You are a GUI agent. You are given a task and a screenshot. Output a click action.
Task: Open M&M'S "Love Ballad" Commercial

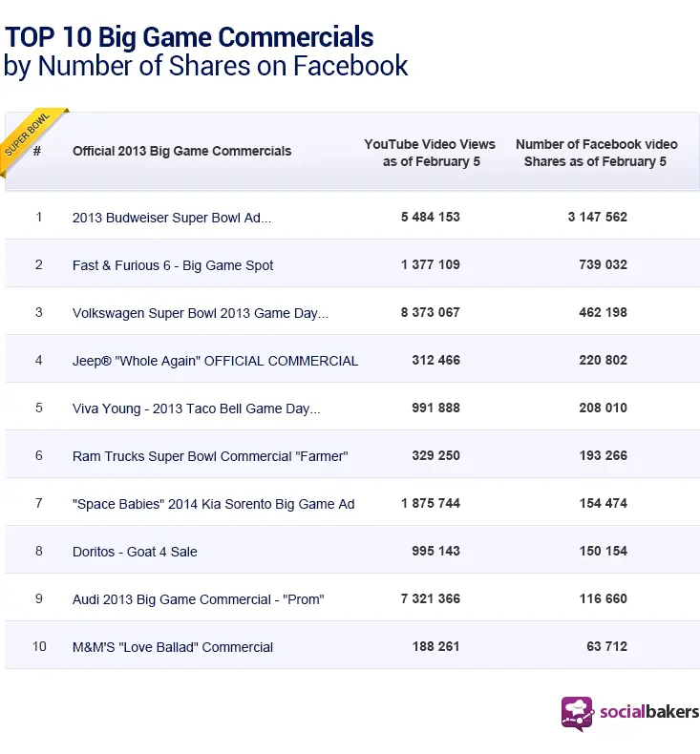173,647
